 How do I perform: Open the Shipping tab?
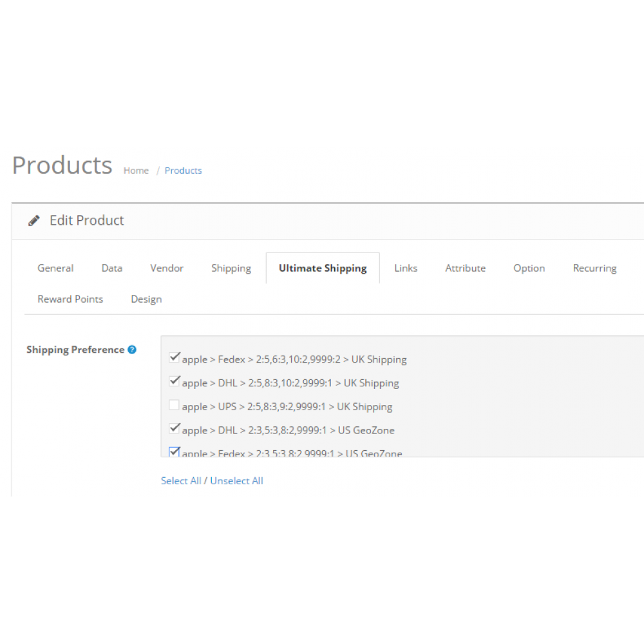click(231, 268)
